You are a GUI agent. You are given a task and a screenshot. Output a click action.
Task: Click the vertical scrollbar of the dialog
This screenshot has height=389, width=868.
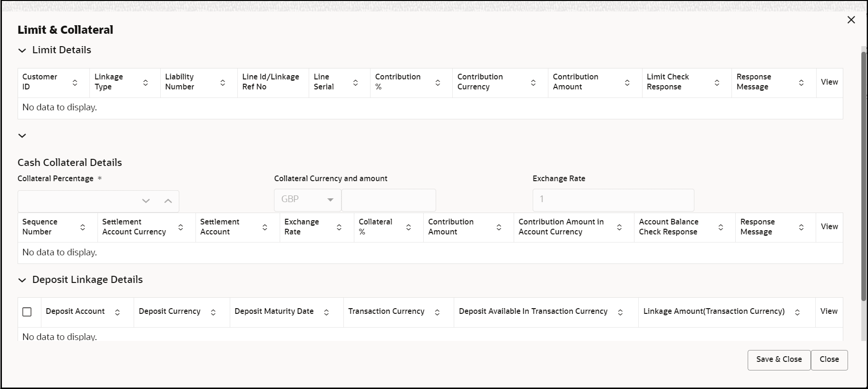(x=864, y=176)
